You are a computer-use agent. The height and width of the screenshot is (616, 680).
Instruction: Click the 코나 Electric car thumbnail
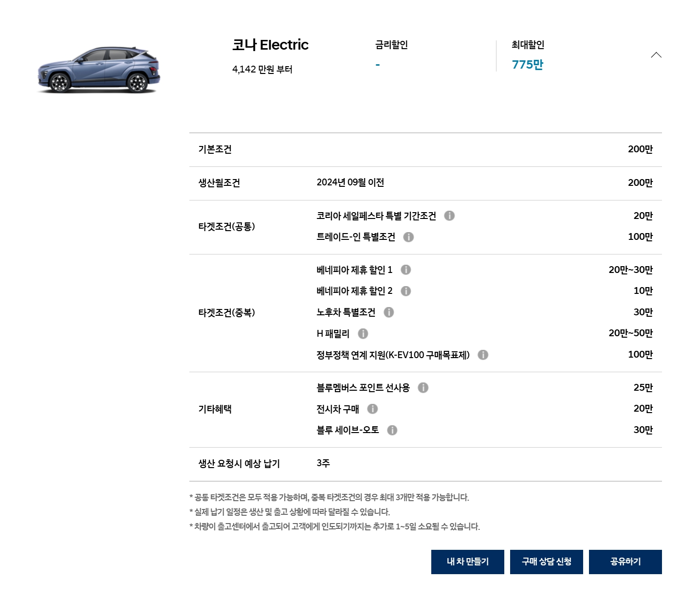pos(99,70)
